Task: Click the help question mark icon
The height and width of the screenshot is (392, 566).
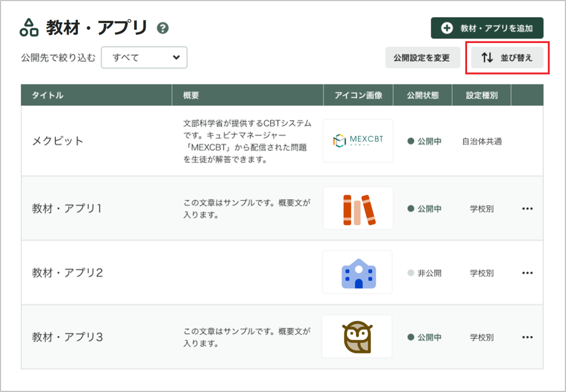Action: (x=163, y=28)
